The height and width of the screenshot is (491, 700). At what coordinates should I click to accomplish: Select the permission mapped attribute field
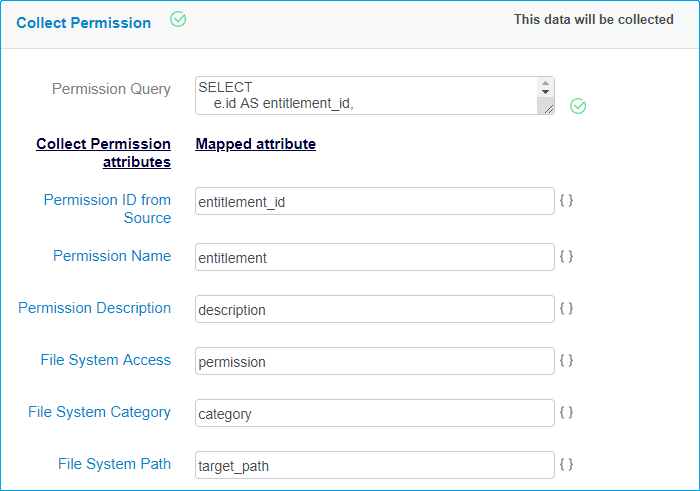pyautogui.click(x=374, y=361)
